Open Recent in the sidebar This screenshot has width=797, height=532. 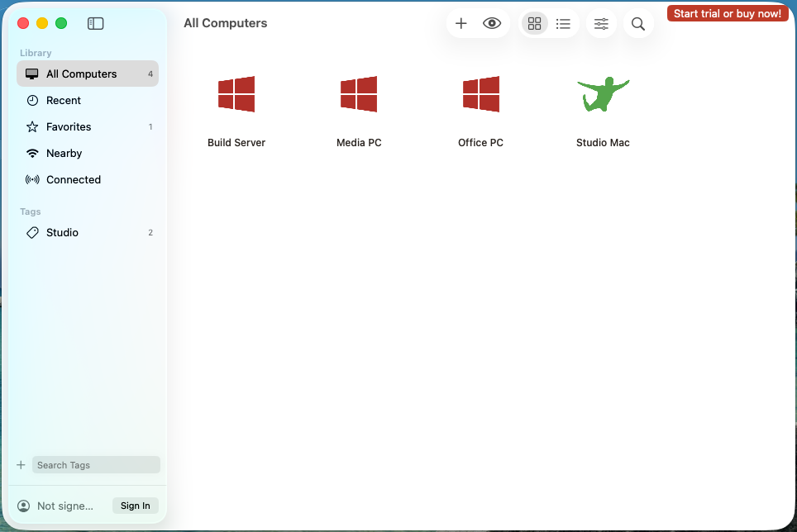88,101
